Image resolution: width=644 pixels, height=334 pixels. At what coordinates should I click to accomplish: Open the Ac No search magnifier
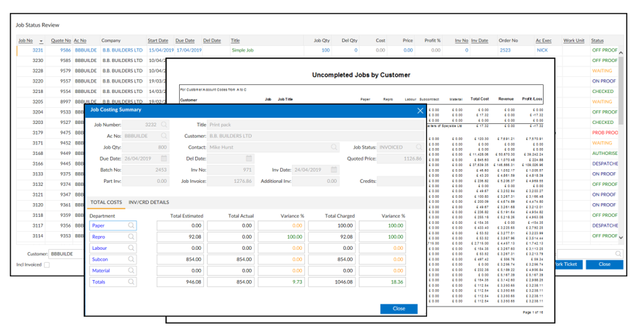coord(163,135)
